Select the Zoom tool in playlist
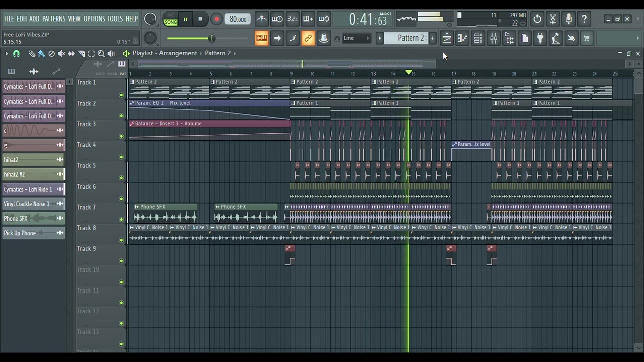Viewport: 644px width, 362px height. pos(101,53)
